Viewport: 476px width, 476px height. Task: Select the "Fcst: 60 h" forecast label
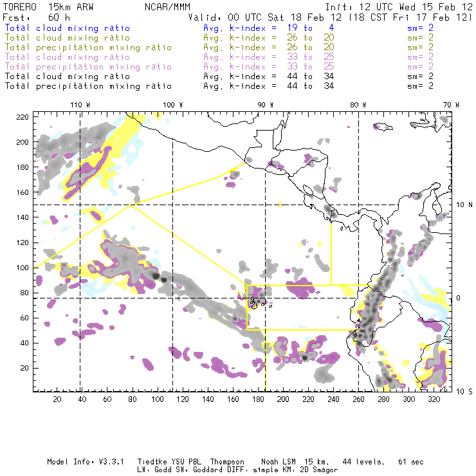click(x=36, y=17)
